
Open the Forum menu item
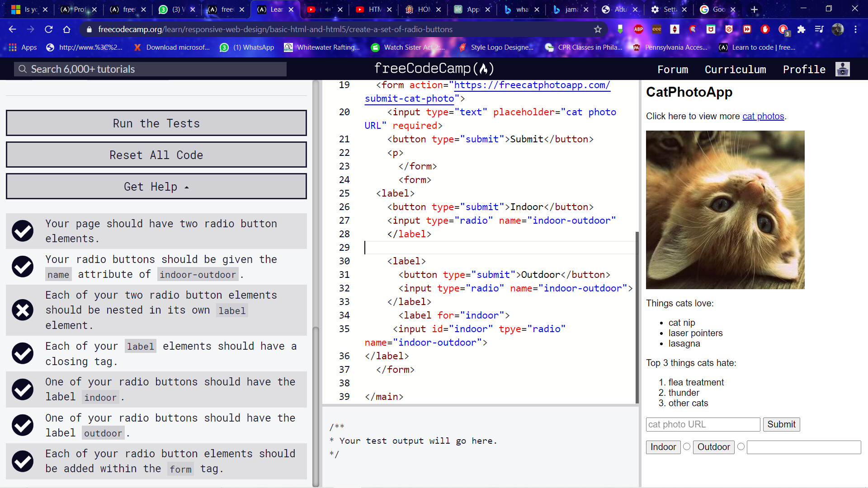tap(673, 70)
